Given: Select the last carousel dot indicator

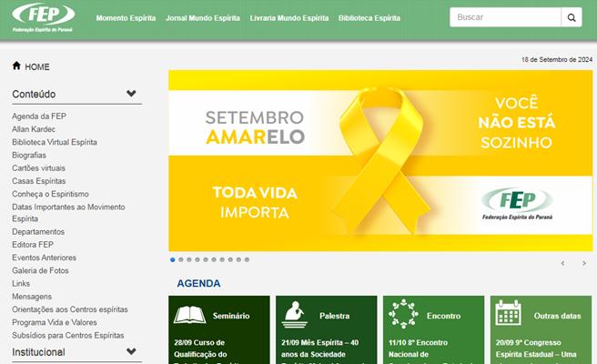Looking at the screenshot, I should tap(247, 259).
